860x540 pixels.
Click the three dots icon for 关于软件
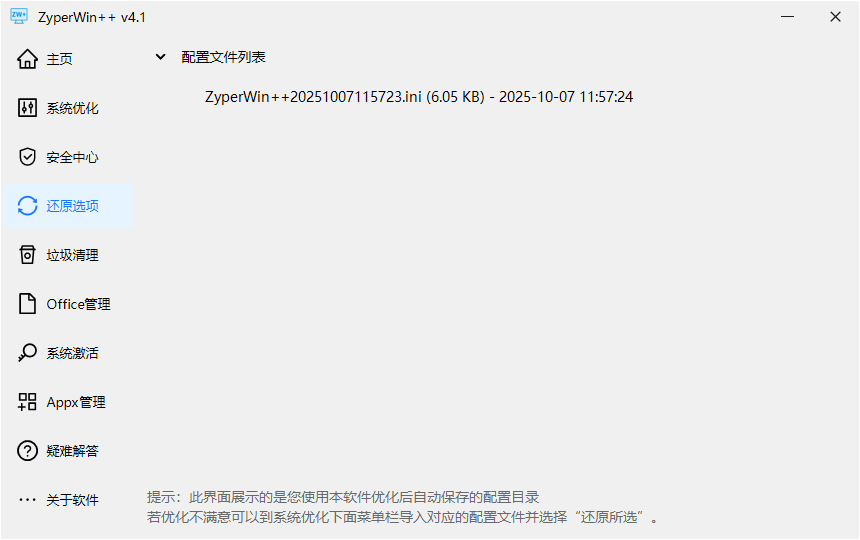(x=27, y=499)
